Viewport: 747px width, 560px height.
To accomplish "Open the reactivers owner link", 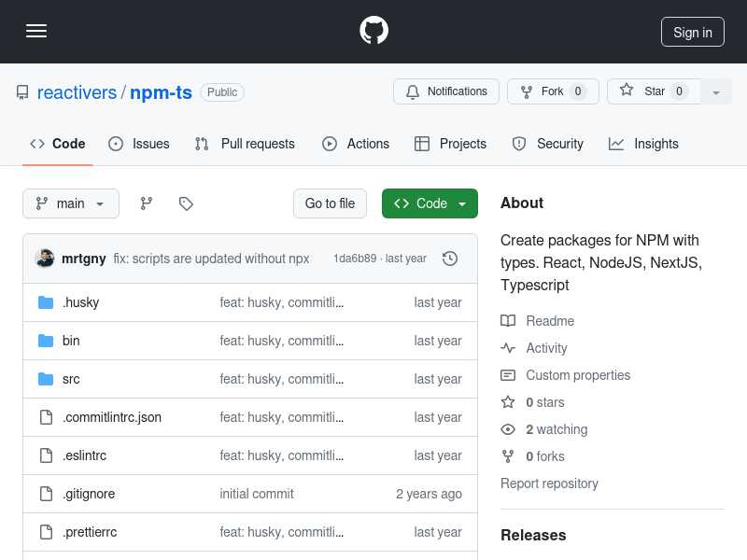I will pyautogui.click(x=77, y=92).
